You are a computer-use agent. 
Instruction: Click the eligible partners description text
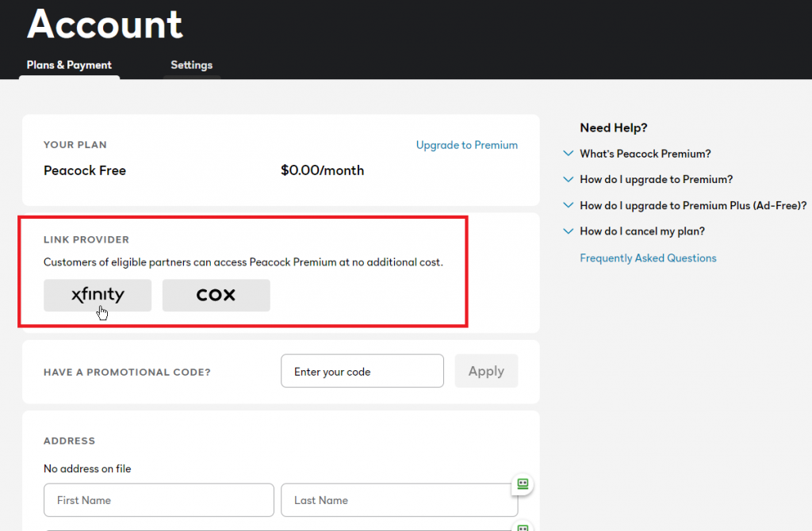point(243,262)
